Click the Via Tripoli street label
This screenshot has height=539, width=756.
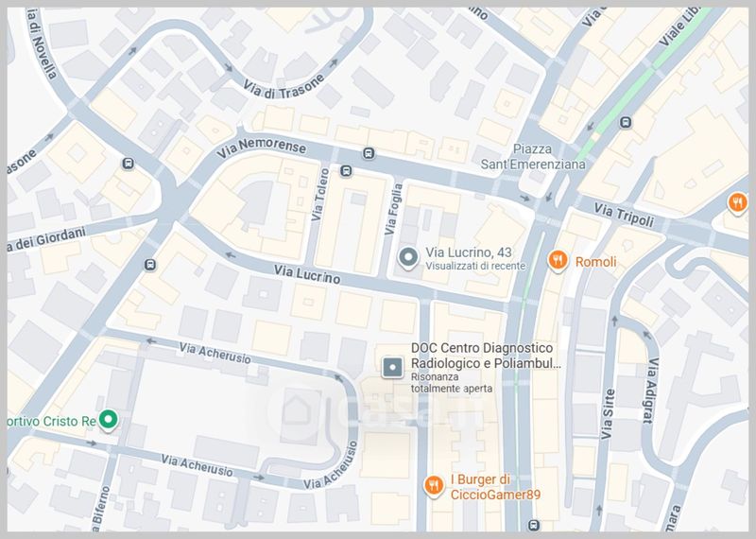click(624, 216)
